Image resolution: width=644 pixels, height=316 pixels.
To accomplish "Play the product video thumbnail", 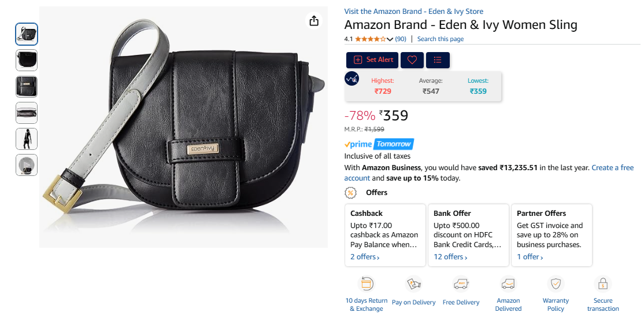I will click(x=27, y=165).
